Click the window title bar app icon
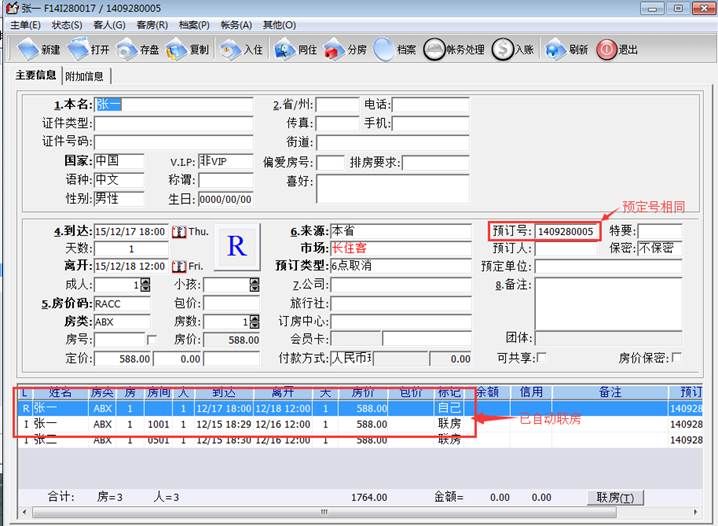 tap(12, 8)
